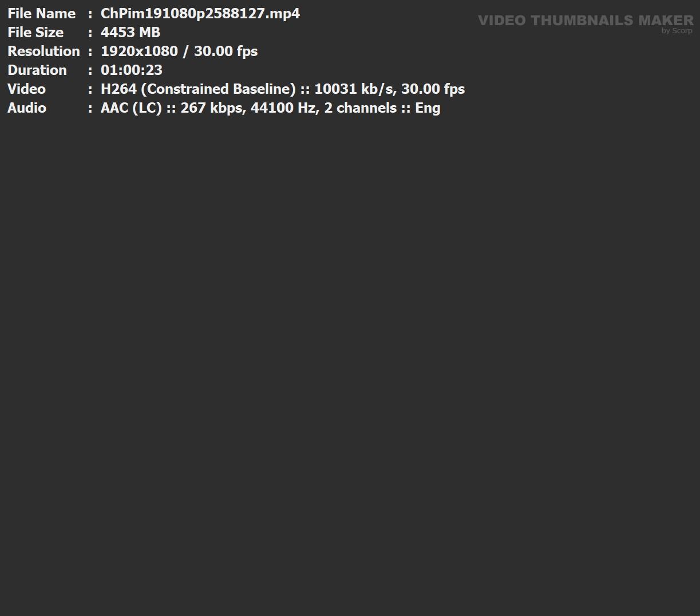
Task: Click the VIDEO THUMBNAILS MAKER watermark
Action: (x=585, y=20)
